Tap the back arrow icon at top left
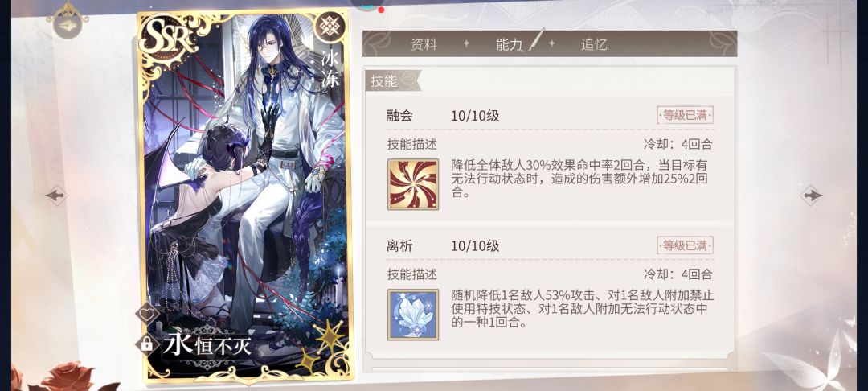The height and width of the screenshot is (391, 868). [x=68, y=27]
